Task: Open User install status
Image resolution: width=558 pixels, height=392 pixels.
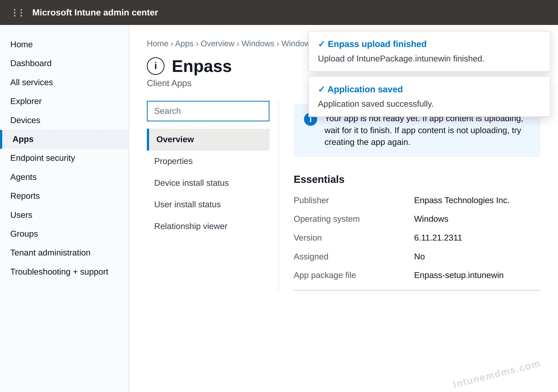Action: pyautogui.click(x=208, y=205)
